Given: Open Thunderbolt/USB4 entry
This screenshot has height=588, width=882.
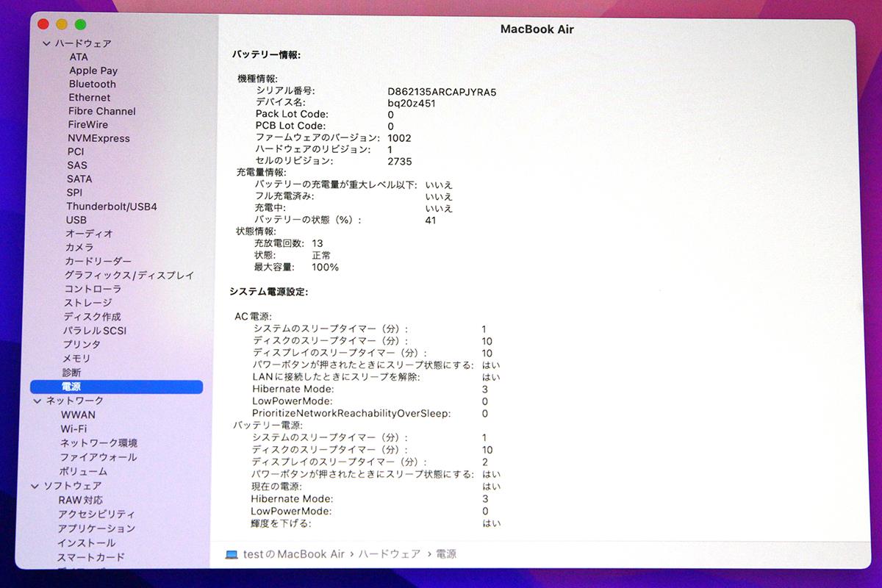Looking at the screenshot, I should coord(112,207).
